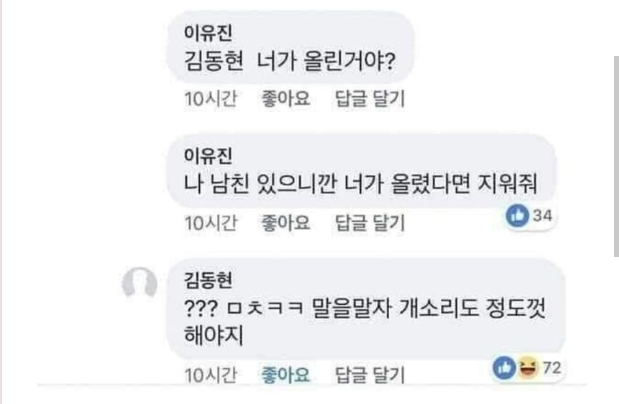Show who reacted via the 34 count
The height and width of the screenshot is (404, 619).
pos(543,215)
